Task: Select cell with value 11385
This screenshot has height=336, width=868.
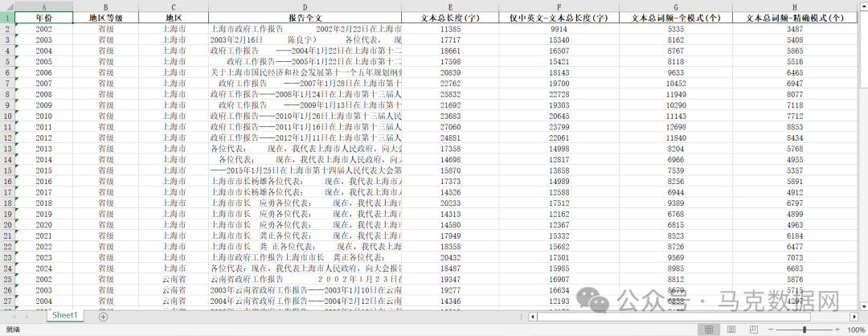Action: point(450,29)
